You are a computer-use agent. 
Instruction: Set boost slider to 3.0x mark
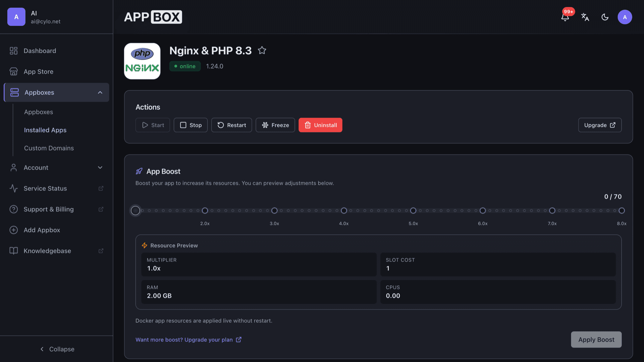[x=274, y=210]
